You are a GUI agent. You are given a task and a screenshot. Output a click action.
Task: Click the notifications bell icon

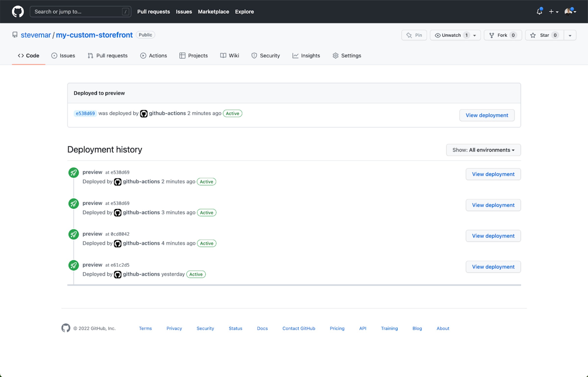point(539,11)
